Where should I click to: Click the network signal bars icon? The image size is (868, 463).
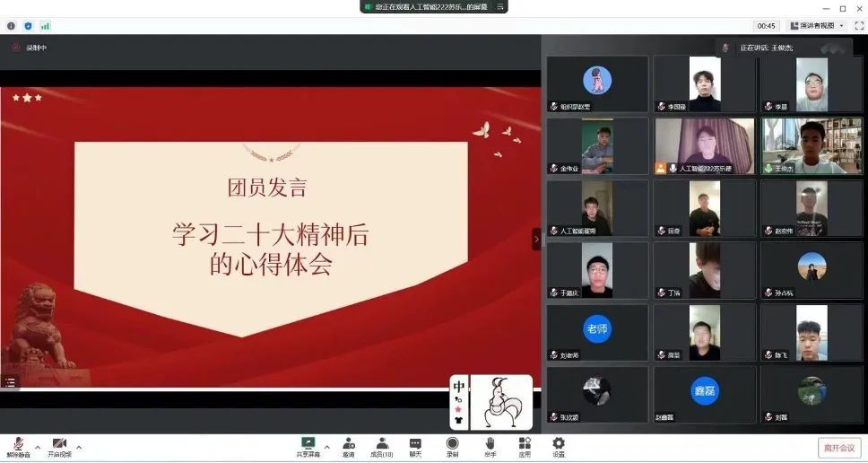point(45,26)
